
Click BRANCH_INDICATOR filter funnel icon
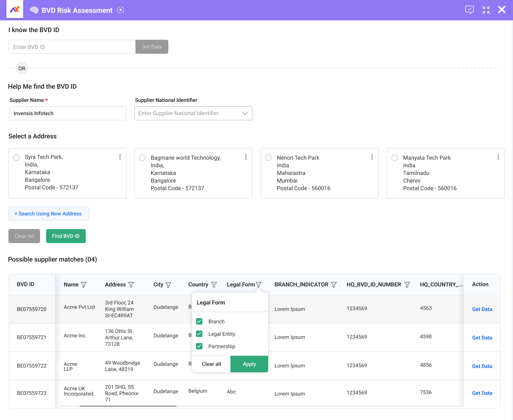334,285
